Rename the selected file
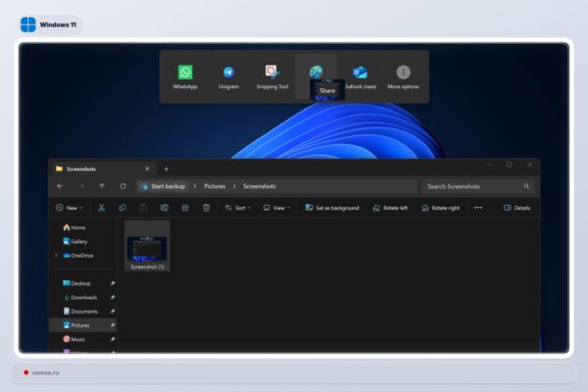588x392 pixels. coord(165,208)
